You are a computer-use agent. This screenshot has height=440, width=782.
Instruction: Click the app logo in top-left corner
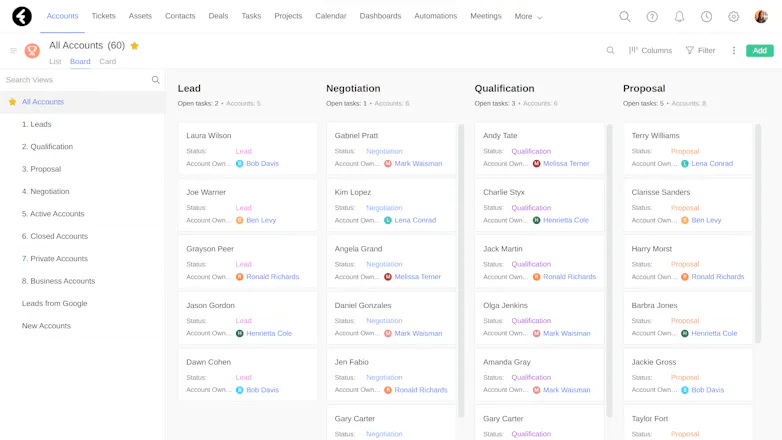click(x=22, y=16)
